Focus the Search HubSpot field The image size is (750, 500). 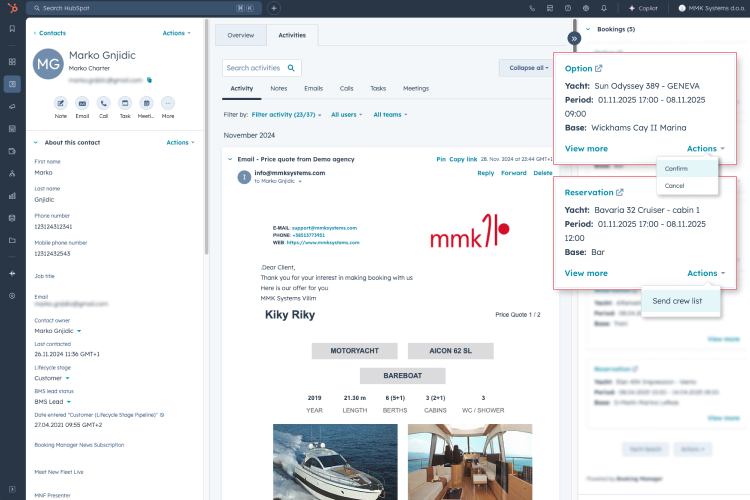tap(144, 8)
